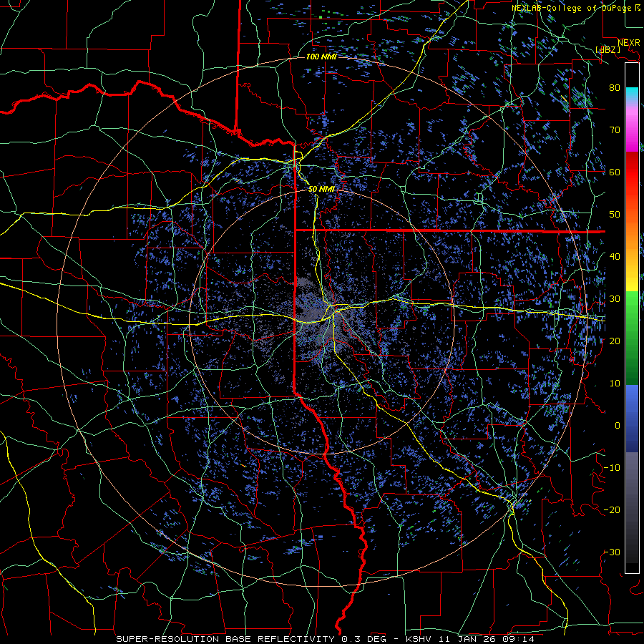Click the 'SUPER-RESOLUTION BASE REFLECTIVITY' product caption
Image resolution: width=644 pixels, height=644 pixels.
click(x=225, y=639)
